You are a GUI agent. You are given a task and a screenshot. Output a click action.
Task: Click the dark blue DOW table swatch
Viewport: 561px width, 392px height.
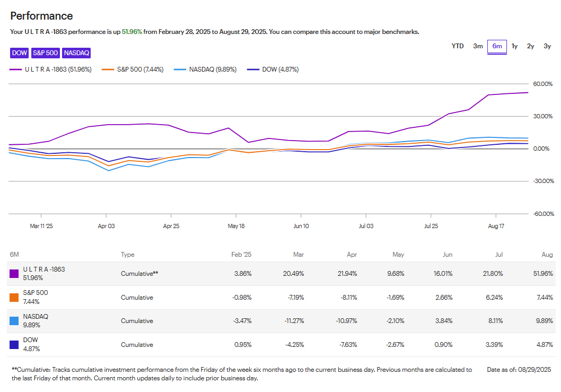15,345
